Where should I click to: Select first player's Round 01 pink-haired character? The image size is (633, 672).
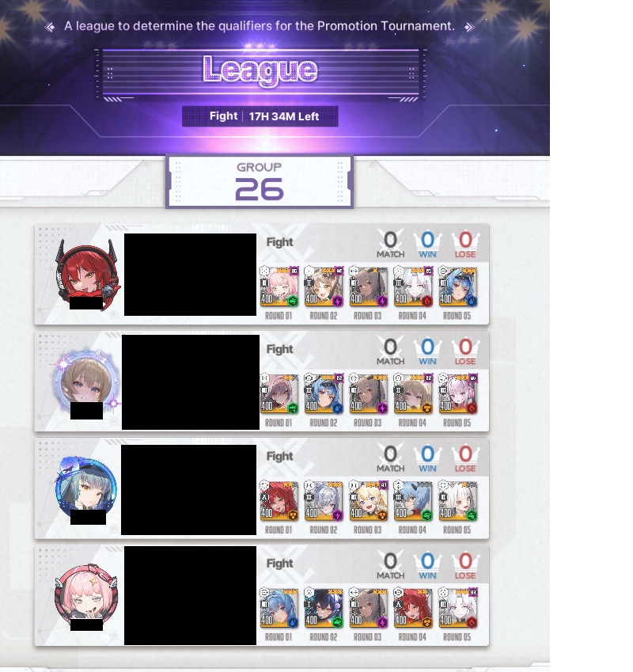(x=279, y=287)
